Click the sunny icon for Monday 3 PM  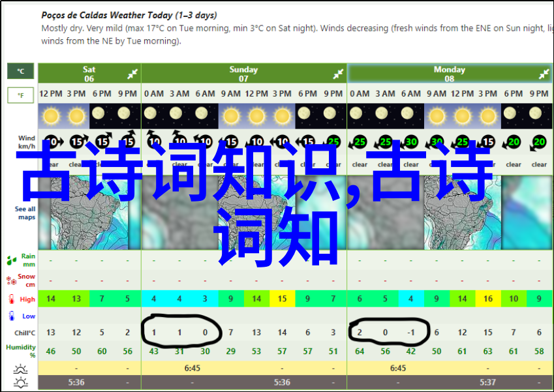488,116
